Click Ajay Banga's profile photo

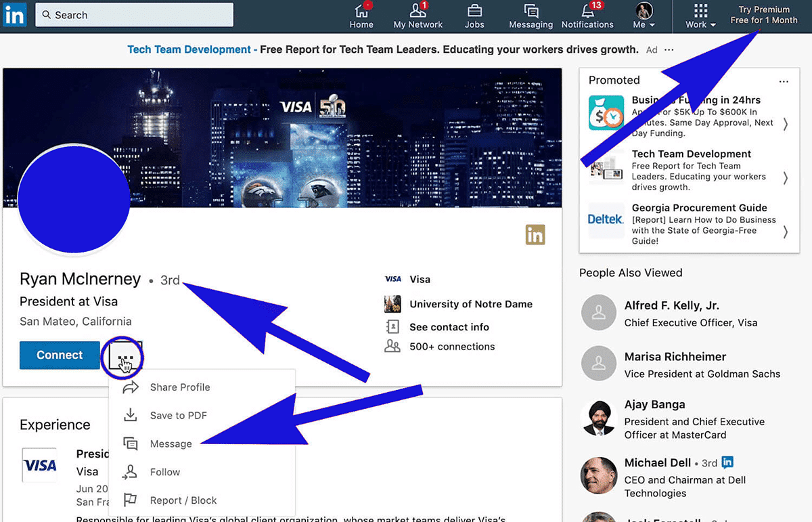coord(598,418)
